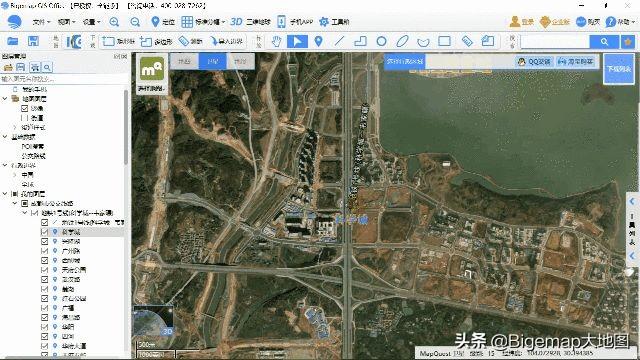The height and width of the screenshot is (360, 640).
Task: Select the pan hand tool
Action: (x=277, y=41)
